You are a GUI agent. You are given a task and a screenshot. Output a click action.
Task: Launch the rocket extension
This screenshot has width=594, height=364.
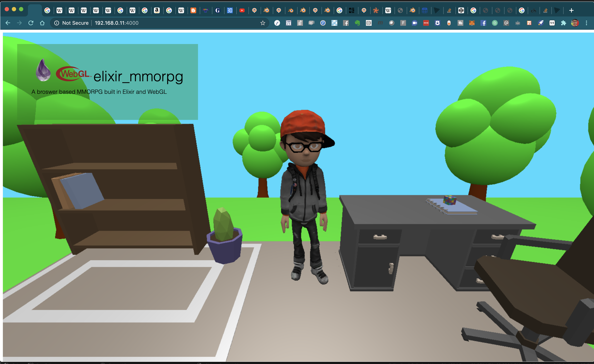(x=541, y=23)
